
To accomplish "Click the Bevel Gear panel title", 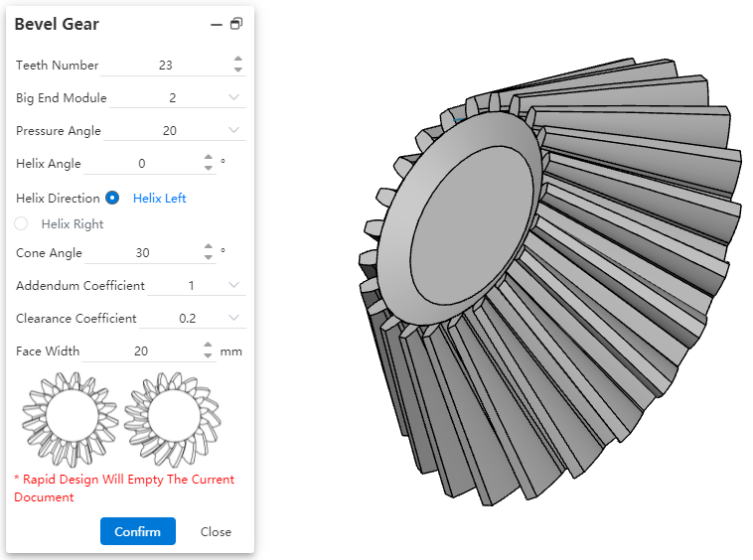I will point(57,24).
